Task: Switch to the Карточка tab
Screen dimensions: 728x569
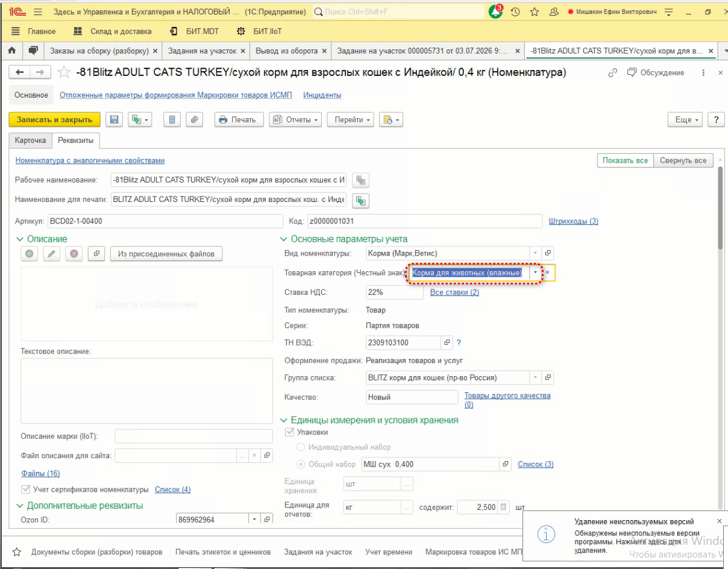Action: 30,140
